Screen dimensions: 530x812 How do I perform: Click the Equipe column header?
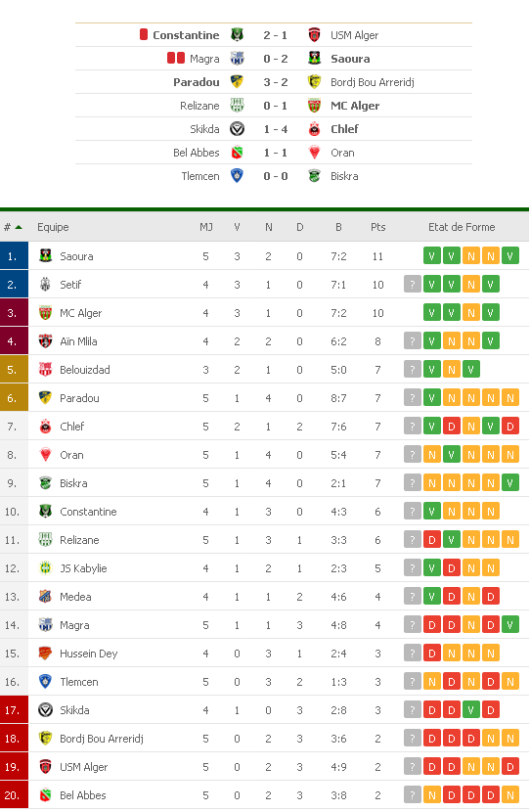[53, 227]
